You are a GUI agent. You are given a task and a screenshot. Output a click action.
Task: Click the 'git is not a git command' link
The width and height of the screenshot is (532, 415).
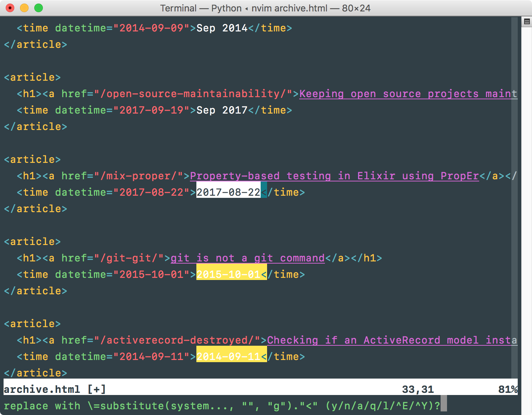coord(248,258)
